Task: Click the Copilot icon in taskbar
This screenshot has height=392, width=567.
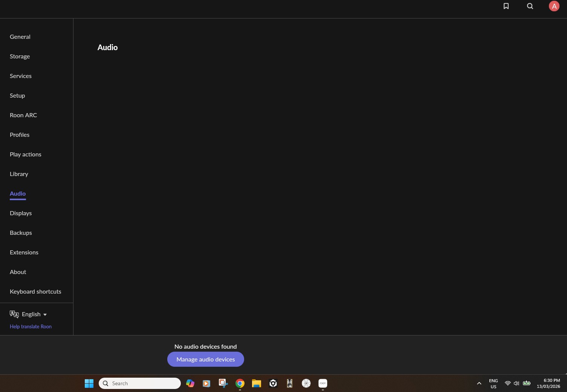Action: [x=190, y=383]
